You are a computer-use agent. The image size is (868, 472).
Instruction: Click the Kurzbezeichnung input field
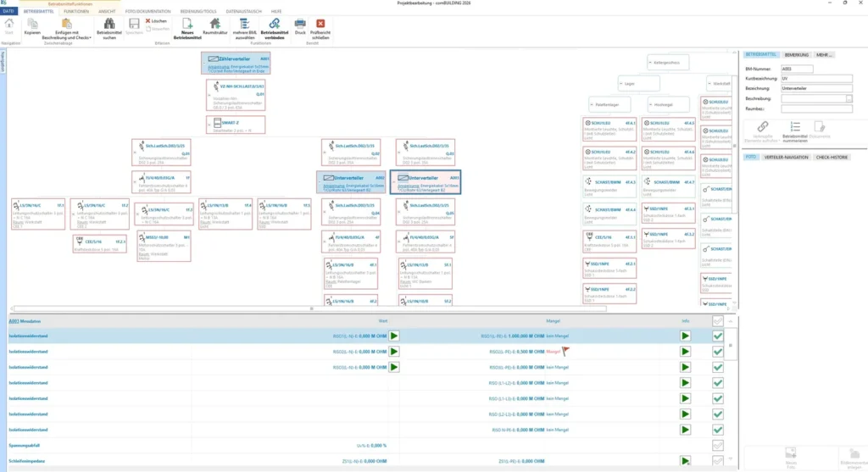coord(816,79)
